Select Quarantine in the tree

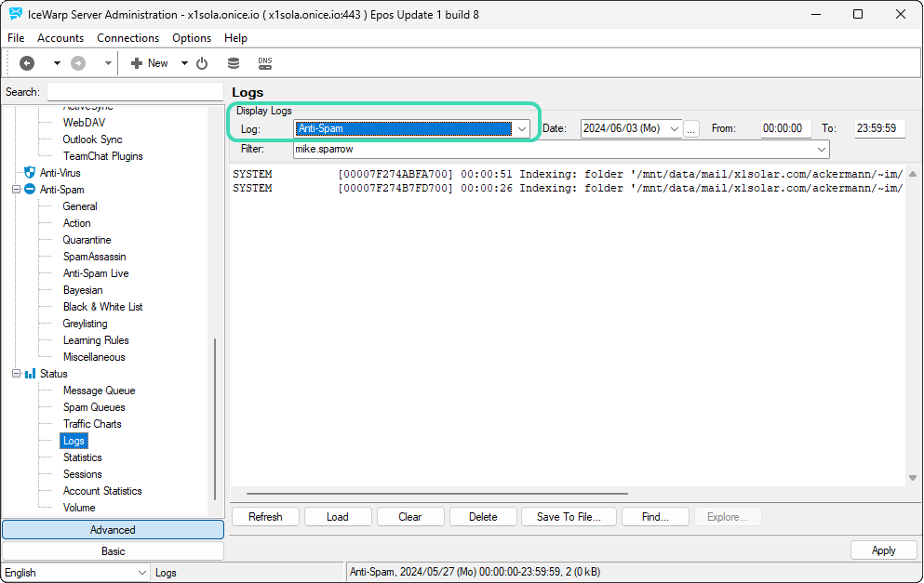click(x=87, y=240)
